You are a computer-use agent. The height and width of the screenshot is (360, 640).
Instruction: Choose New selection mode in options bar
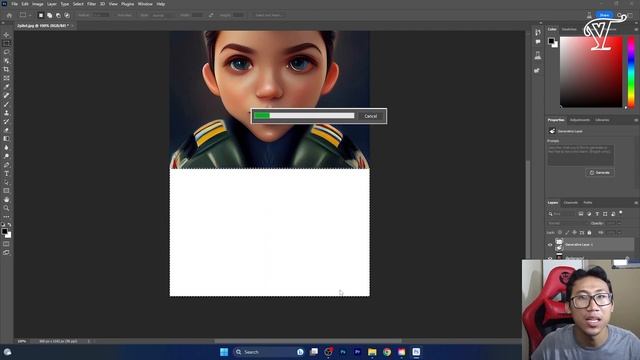click(x=40, y=15)
